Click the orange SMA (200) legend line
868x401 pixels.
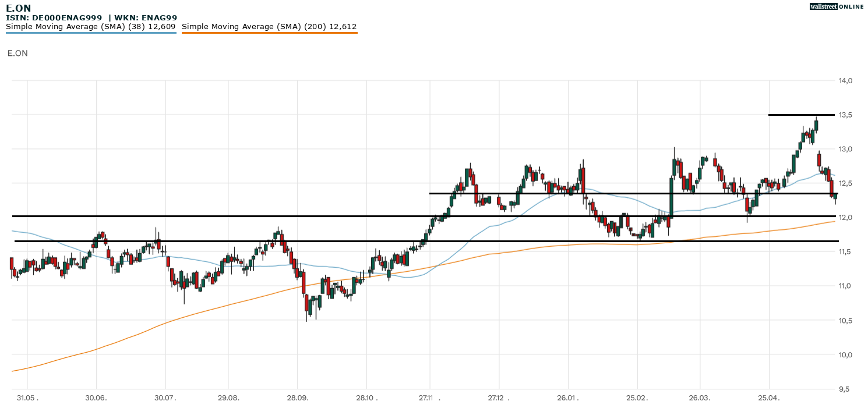(269, 33)
